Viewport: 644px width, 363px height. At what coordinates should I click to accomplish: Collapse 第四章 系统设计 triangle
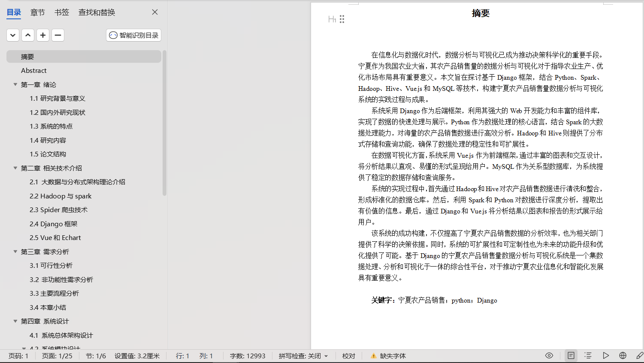point(15,321)
